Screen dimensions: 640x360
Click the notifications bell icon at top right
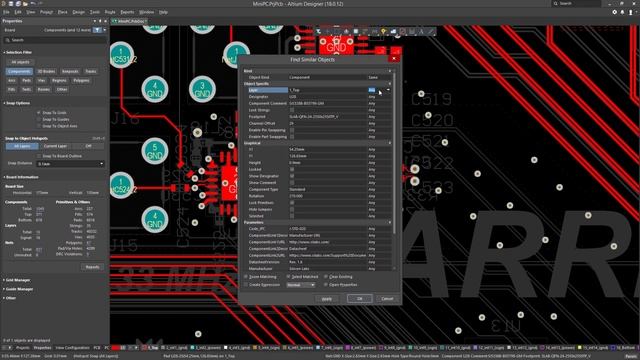(622, 12)
